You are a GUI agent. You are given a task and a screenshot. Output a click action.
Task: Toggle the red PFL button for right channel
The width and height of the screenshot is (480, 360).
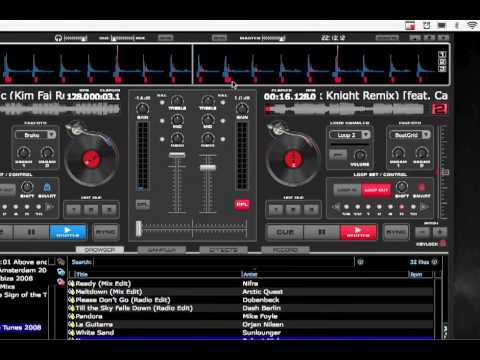tap(242, 204)
